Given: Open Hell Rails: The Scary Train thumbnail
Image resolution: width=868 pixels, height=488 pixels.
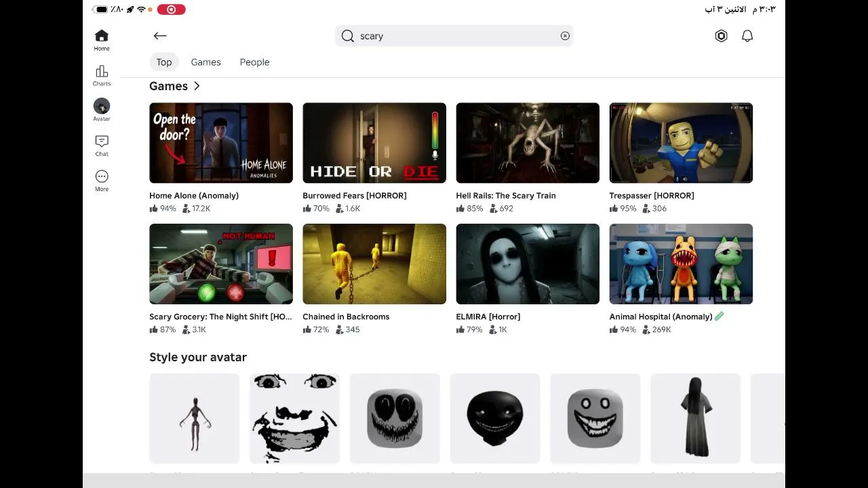Looking at the screenshot, I should [x=528, y=143].
